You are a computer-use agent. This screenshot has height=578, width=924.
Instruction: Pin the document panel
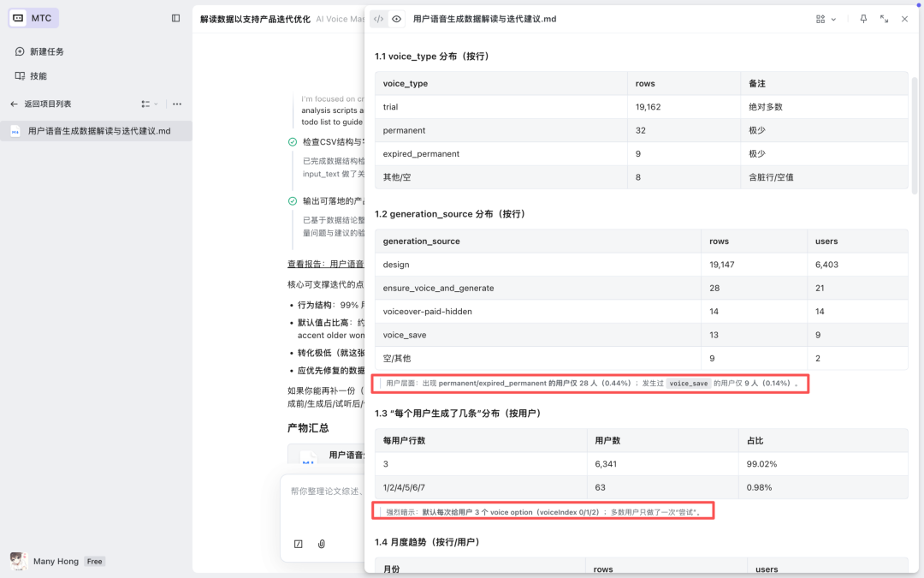863,18
